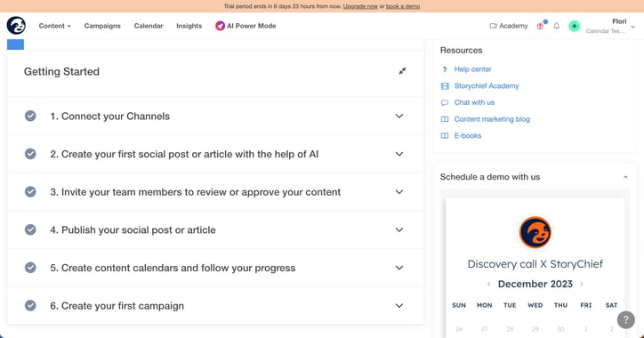Open the Chat with us link
The image size is (644, 338).
pos(474,102)
